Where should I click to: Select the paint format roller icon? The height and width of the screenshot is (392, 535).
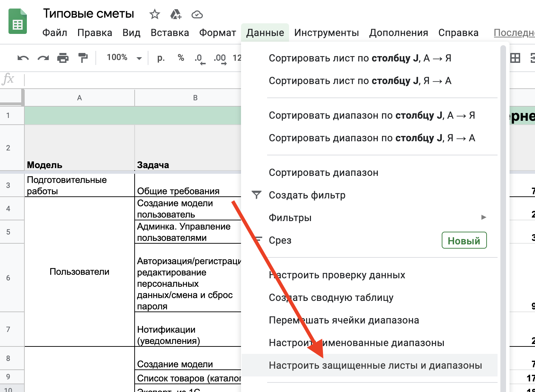[83, 58]
